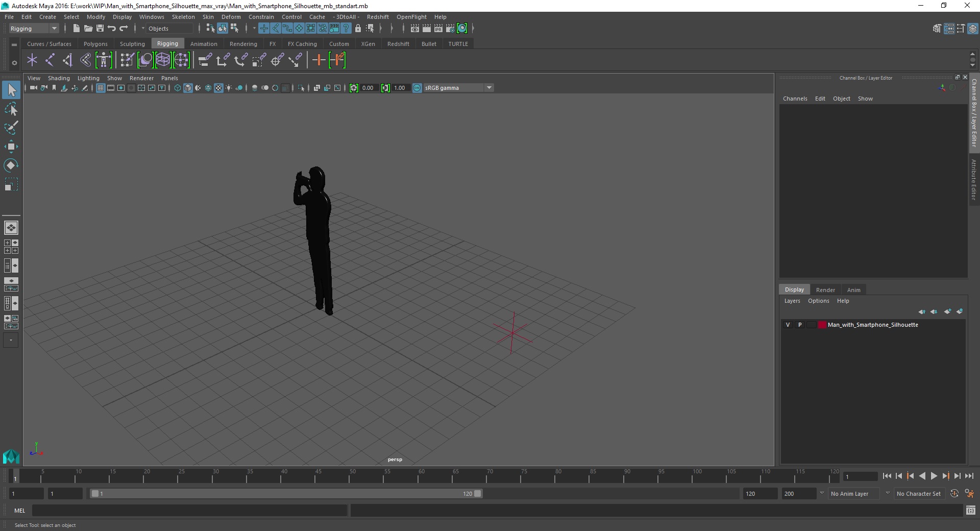Switch to the Animation shelf tab
The height and width of the screenshot is (531, 980).
click(x=204, y=44)
